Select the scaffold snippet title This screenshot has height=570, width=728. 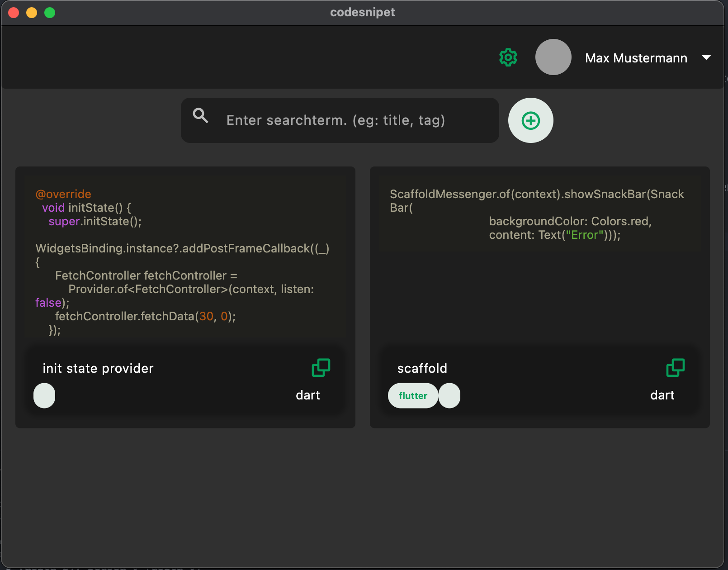(422, 368)
